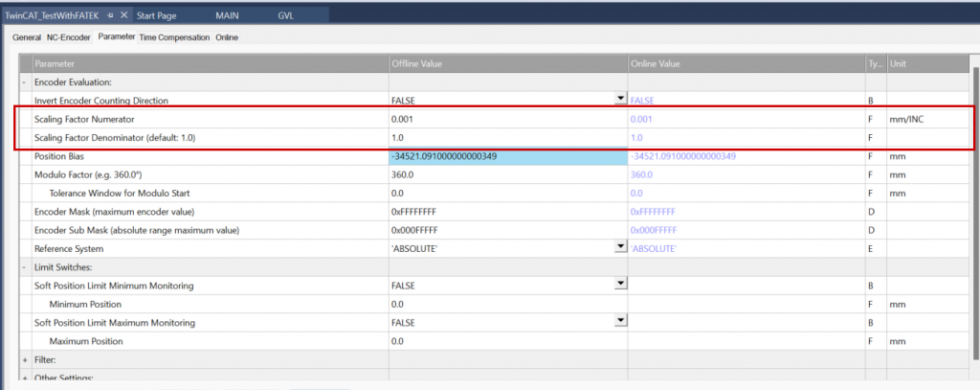Switch to the Online tab
Screen dimensions: 980x390
coord(227,37)
